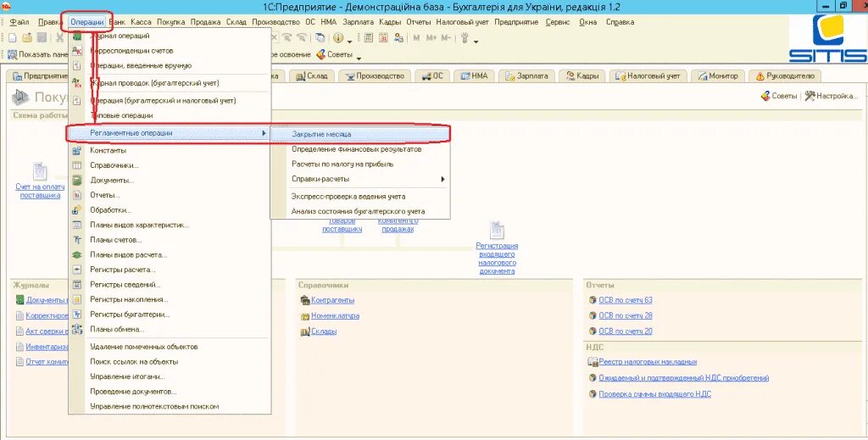Open the Calculator toolbar icon
The height and width of the screenshot is (440, 868).
369,38
